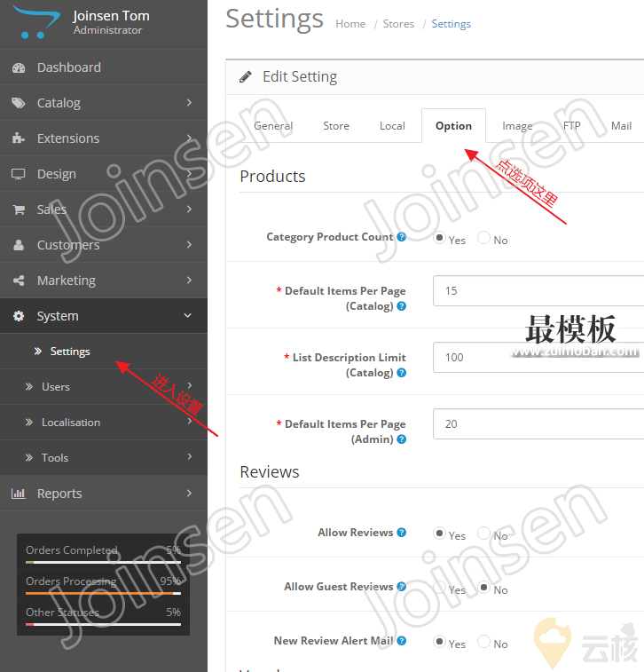Click the Orders Completed progress bar
This screenshot has height=672, width=644.
pyautogui.click(x=103, y=562)
